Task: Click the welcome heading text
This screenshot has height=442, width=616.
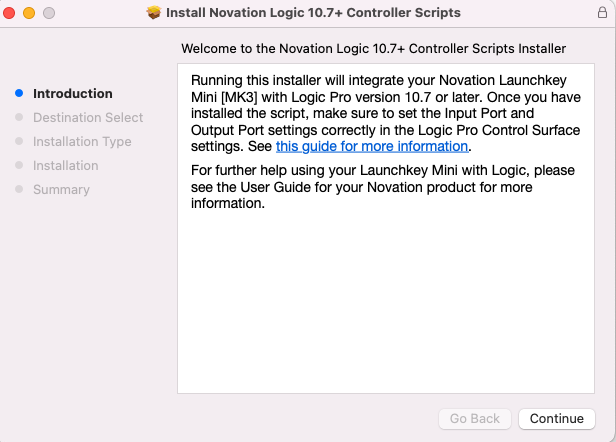Action: point(373,49)
